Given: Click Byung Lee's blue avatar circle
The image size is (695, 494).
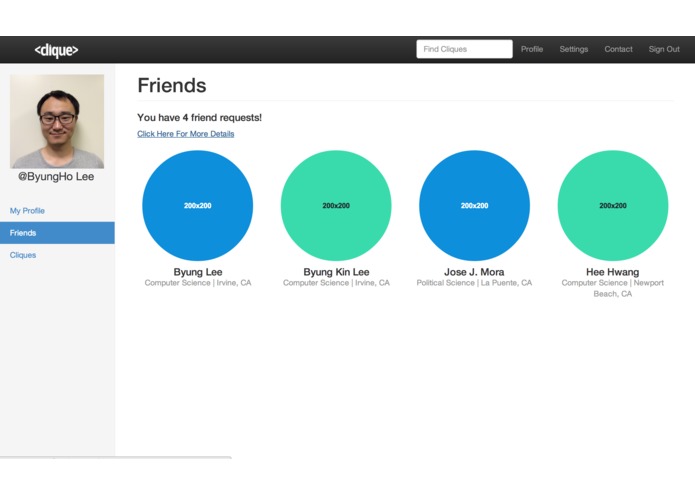Looking at the screenshot, I should [198, 206].
